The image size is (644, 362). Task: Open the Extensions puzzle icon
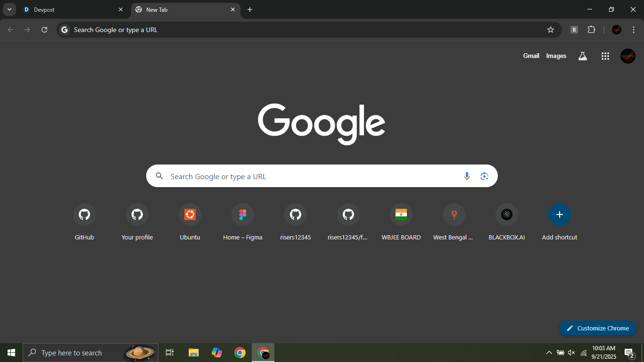592,30
